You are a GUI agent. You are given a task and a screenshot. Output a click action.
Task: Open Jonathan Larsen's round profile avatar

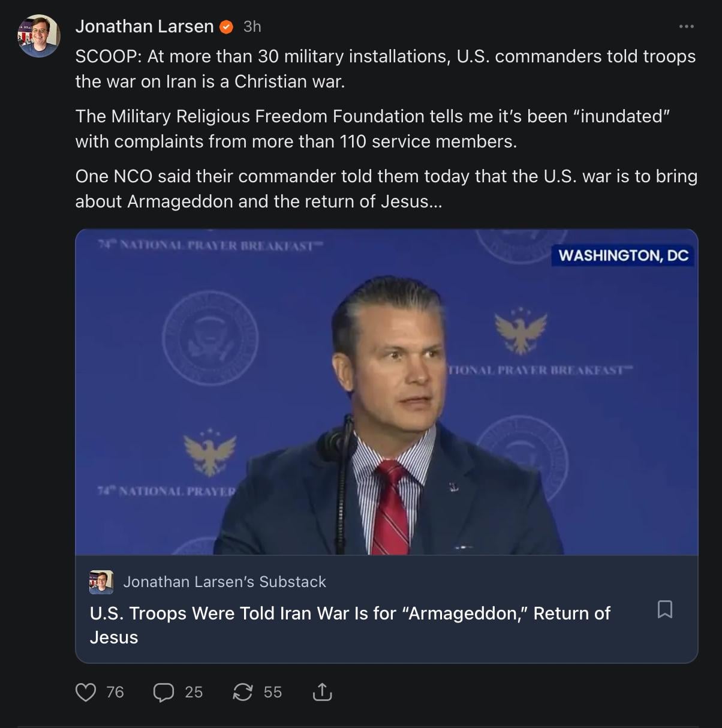coord(39,36)
